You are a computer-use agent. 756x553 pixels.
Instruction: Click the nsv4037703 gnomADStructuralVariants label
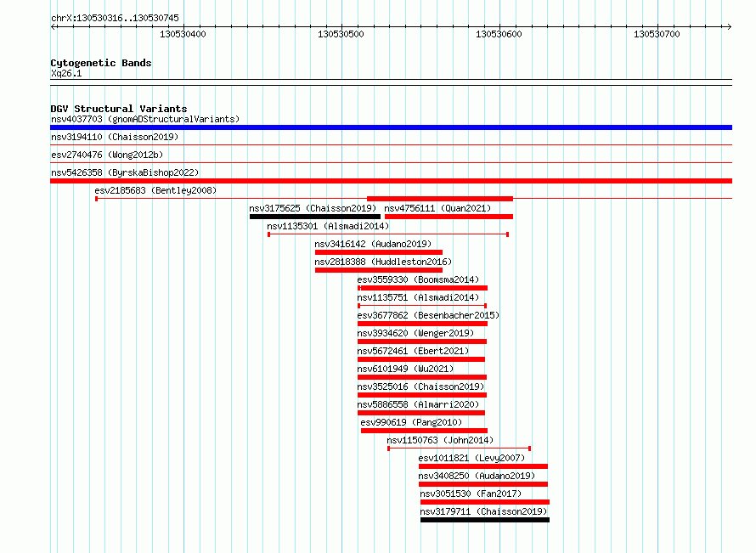(145, 119)
